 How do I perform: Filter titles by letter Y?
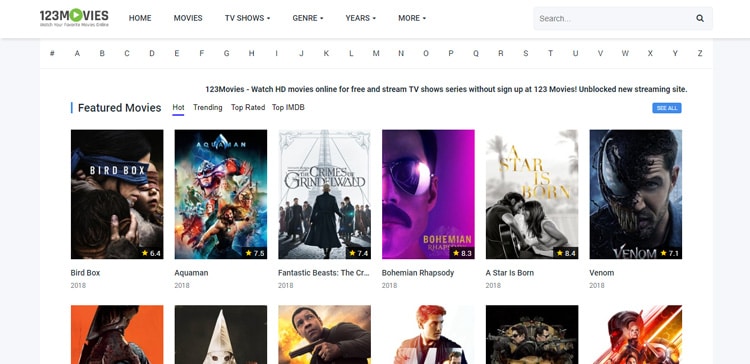point(675,53)
